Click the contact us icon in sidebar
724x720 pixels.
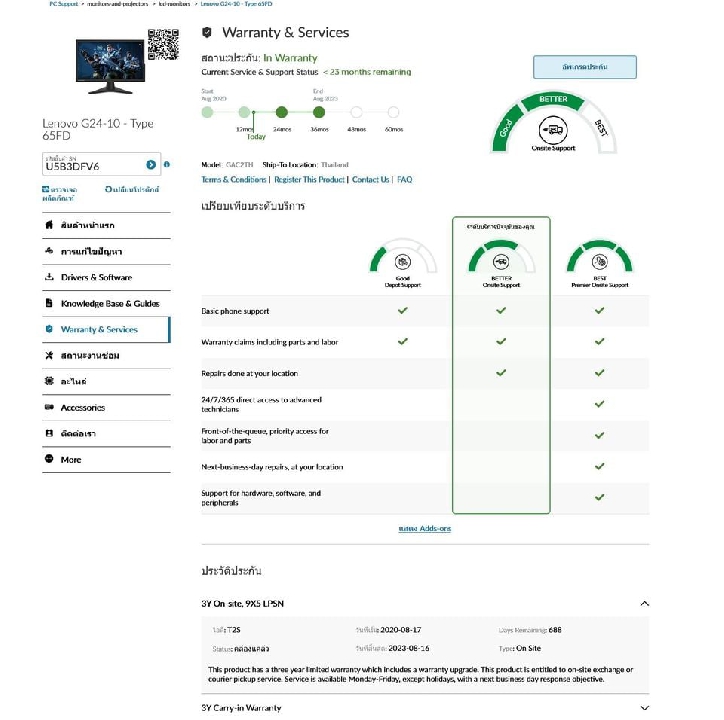49,433
